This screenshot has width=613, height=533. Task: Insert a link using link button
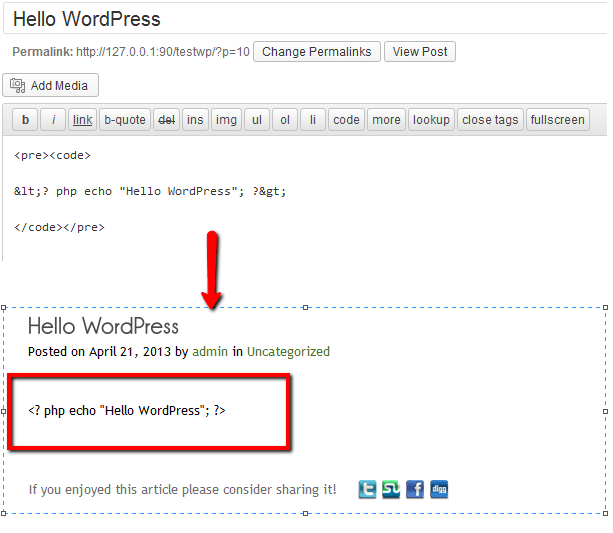[82, 120]
